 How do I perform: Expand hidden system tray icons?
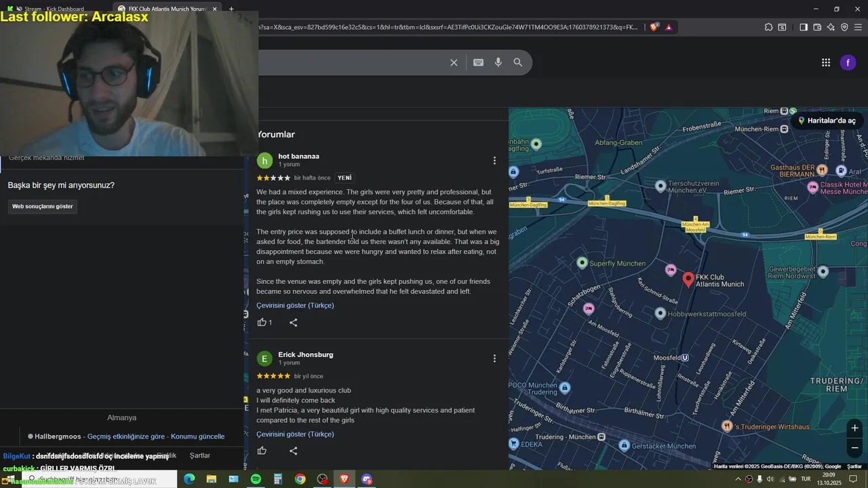[x=738, y=479]
